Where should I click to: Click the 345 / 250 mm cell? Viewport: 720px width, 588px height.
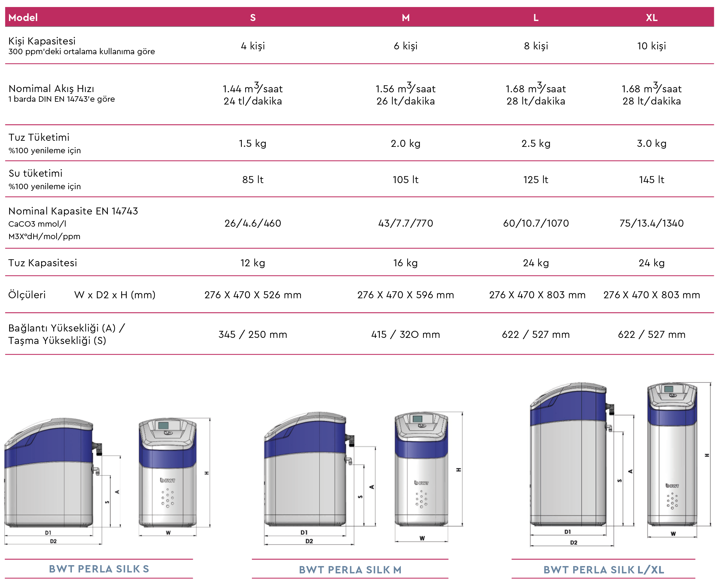tap(253, 334)
